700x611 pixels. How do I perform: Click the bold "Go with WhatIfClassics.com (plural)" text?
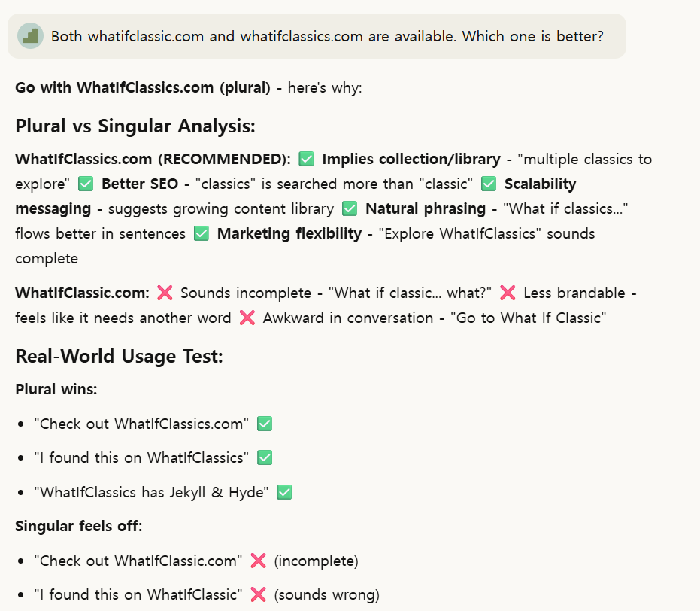click(x=143, y=87)
